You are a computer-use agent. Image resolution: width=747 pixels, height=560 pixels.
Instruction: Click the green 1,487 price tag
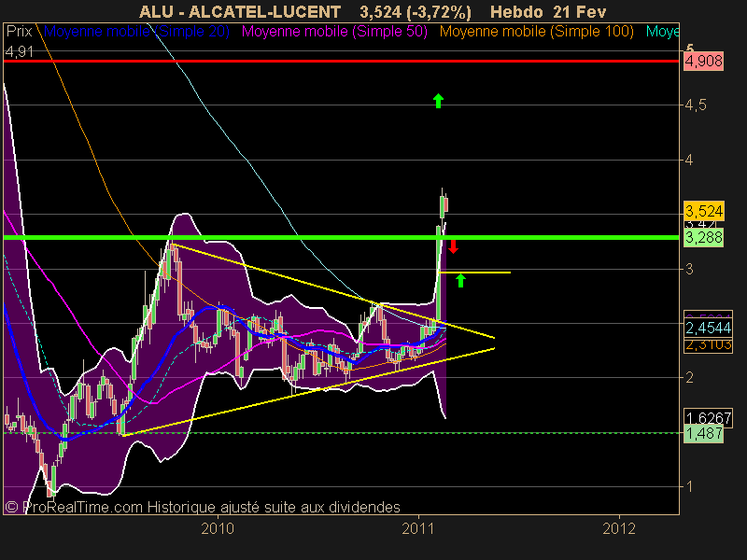tap(703, 434)
